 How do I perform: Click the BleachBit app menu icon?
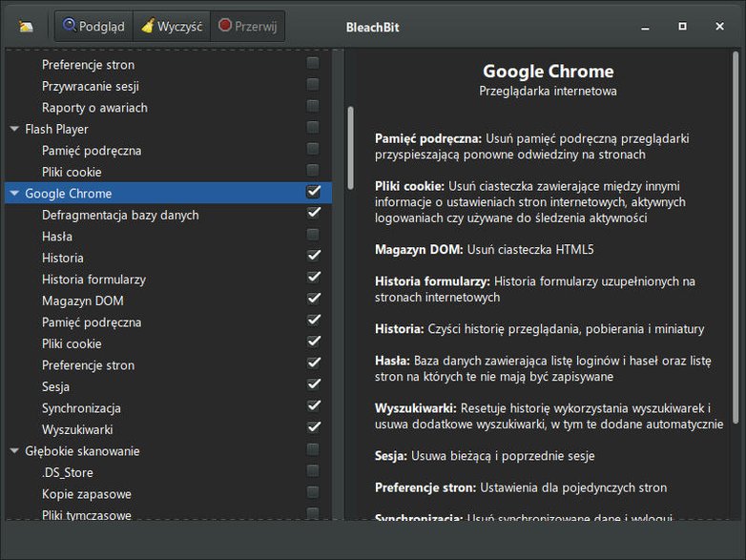26,26
